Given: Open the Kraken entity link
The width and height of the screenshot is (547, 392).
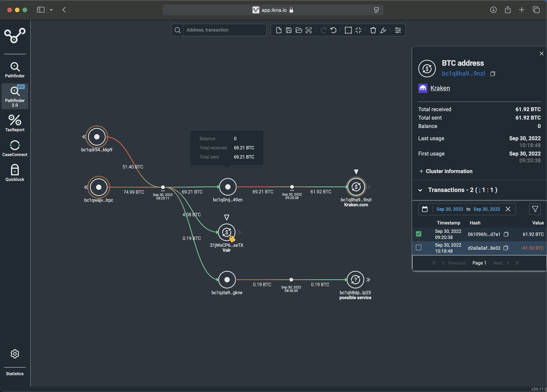Looking at the screenshot, I should coord(440,88).
